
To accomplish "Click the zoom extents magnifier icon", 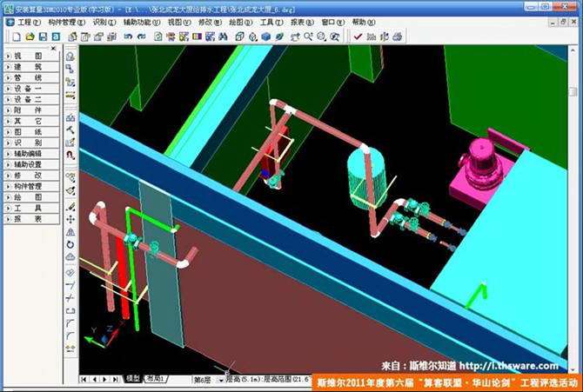I will point(335,37).
